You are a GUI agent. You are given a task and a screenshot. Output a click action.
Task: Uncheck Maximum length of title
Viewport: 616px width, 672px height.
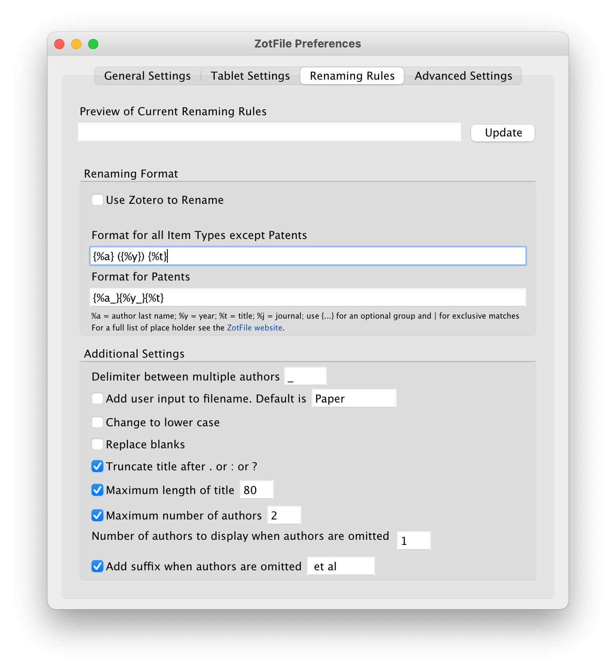click(x=98, y=490)
